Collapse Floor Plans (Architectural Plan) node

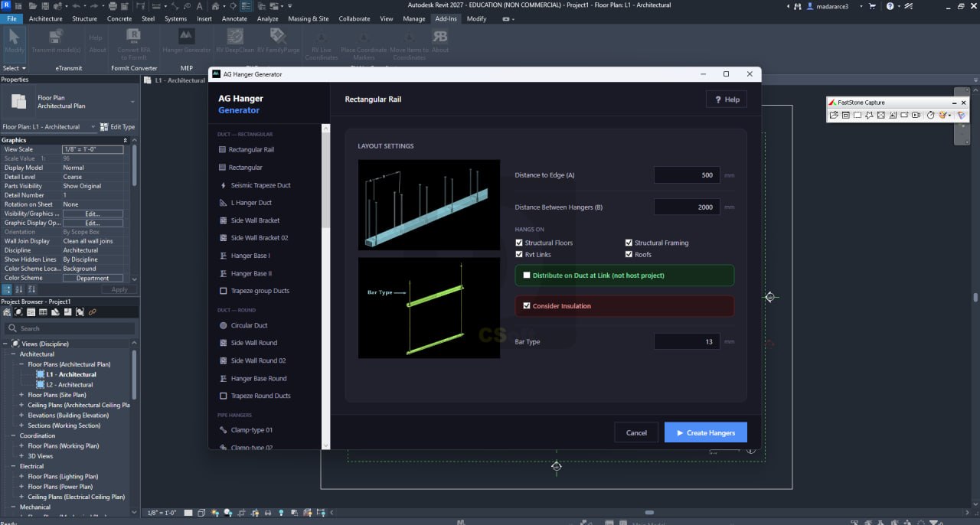click(x=22, y=364)
